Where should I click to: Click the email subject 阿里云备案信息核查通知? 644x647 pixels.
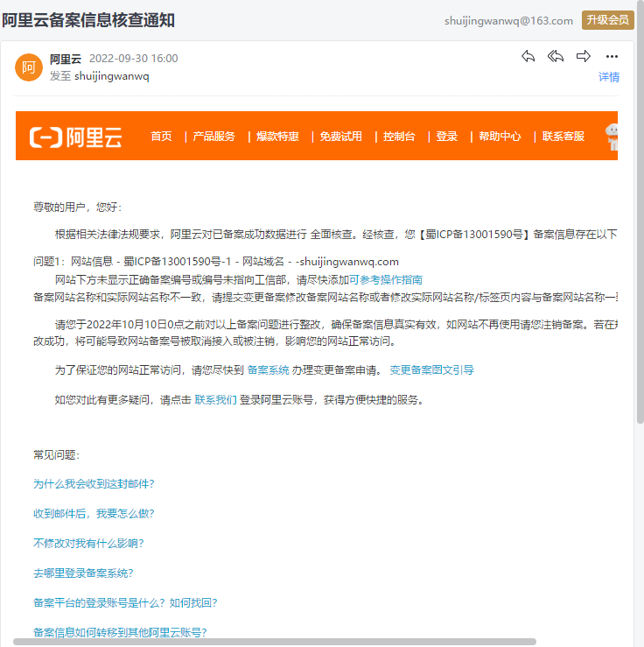point(88,20)
